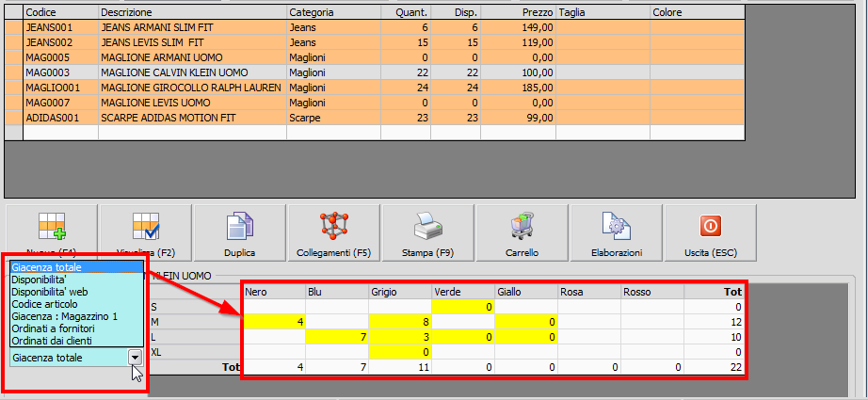868x400 pixels.
Task: Click the Blu color column header
Action: (337, 291)
